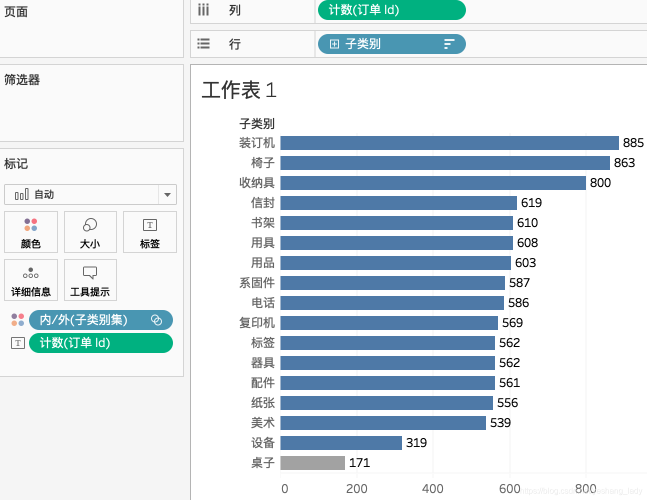Expand the plus icon on 子类别 pill

coord(334,44)
